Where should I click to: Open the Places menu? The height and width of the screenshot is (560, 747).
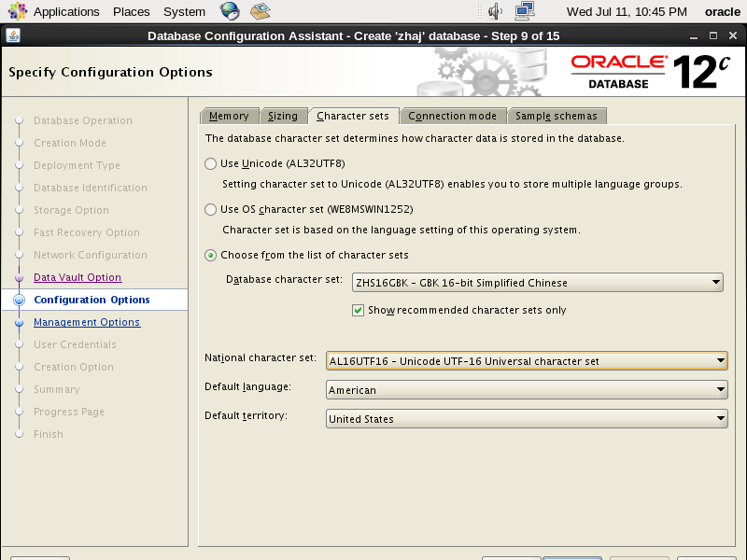pos(131,11)
